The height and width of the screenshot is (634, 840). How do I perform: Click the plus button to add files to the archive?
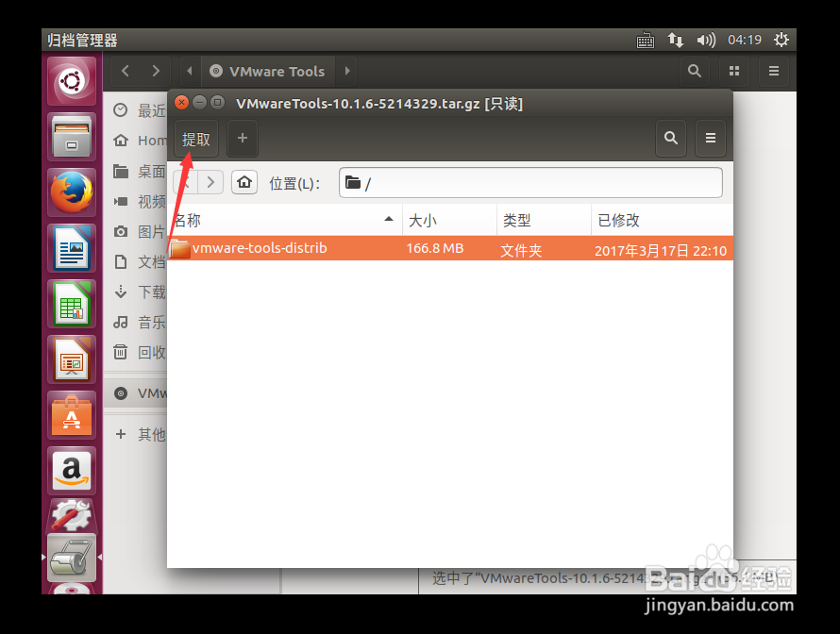pos(243,139)
